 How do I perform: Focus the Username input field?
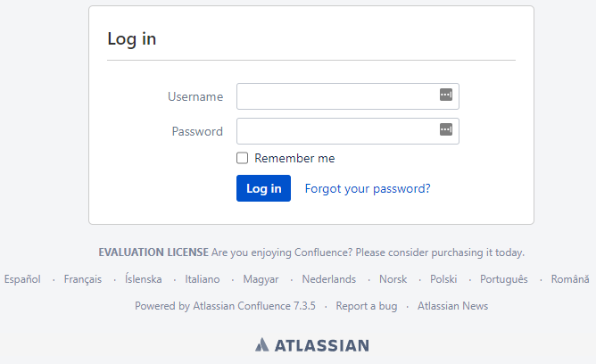(x=348, y=96)
